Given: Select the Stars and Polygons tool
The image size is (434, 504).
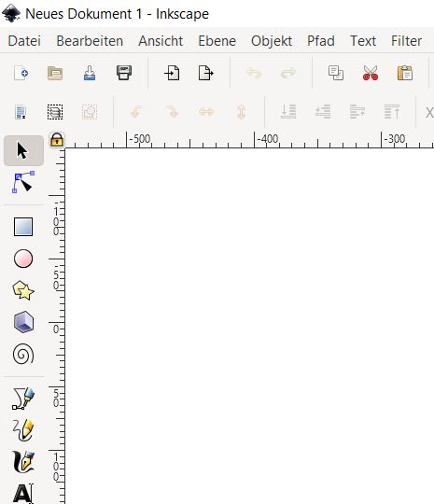Looking at the screenshot, I should (x=23, y=290).
